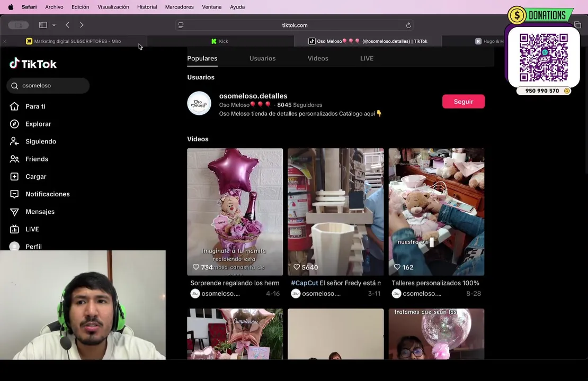Go forward with the forward arrow
Screen dimensions: 588x381
click(82, 25)
